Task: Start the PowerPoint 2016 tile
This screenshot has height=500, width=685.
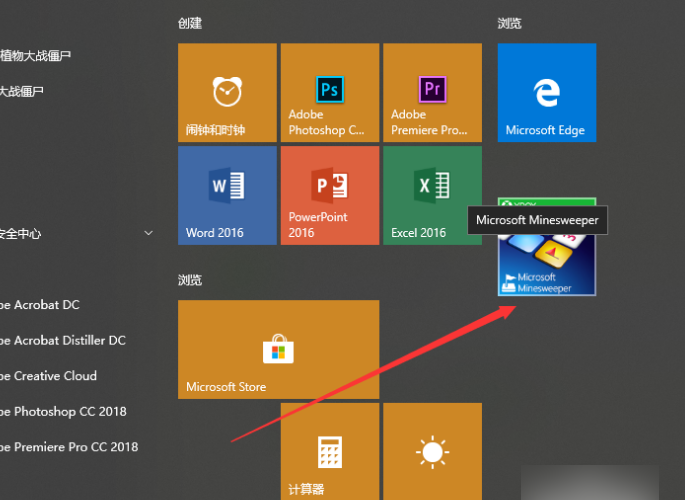Action: tap(330, 195)
